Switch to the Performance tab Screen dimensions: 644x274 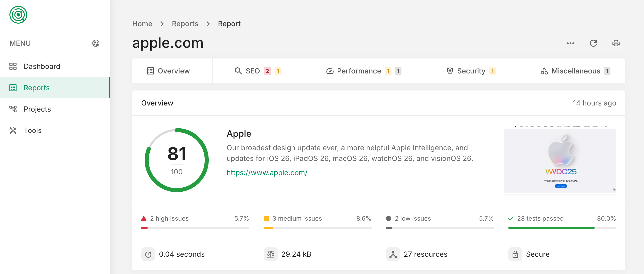pos(364,71)
